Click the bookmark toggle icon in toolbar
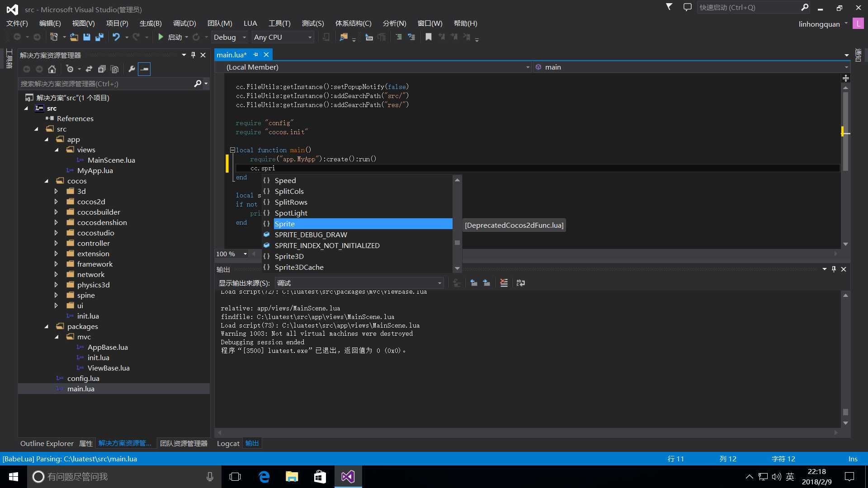 coord(429,37)
